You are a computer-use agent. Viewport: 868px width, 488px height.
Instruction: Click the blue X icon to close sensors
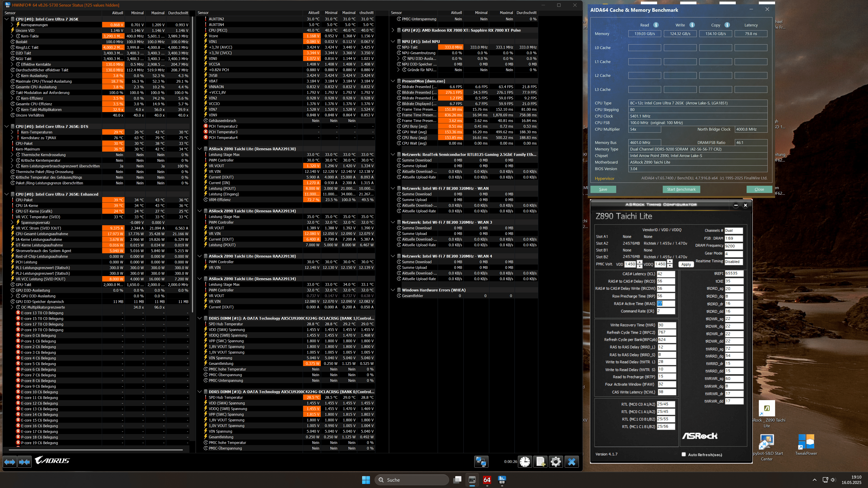click(x=571, y=461)
